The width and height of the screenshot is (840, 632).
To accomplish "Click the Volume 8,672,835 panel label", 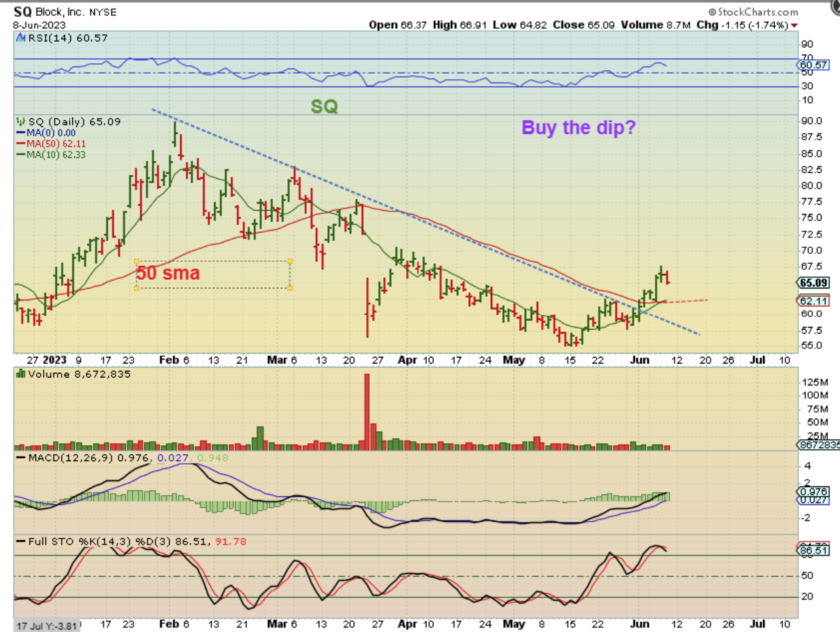I will [x=73, y=374].
